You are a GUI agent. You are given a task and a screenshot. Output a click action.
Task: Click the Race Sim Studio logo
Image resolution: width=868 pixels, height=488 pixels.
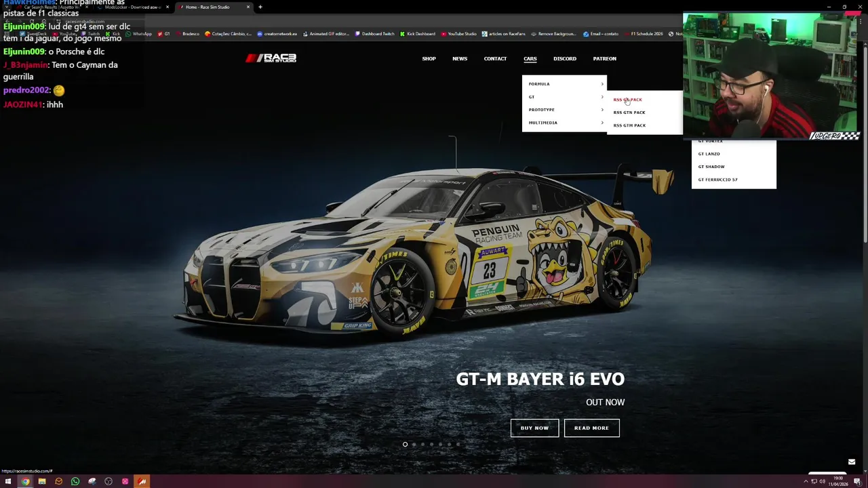coord(271,58)
